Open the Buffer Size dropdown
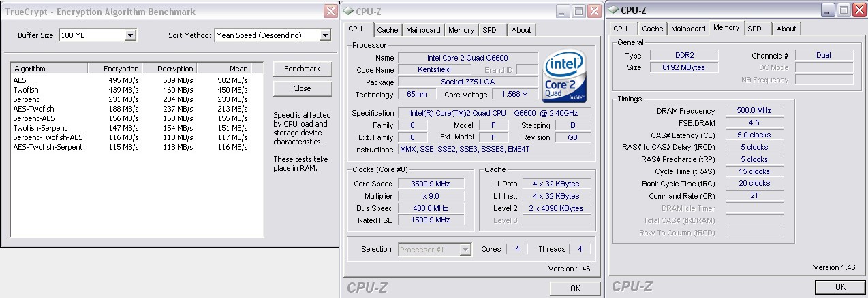This screenshot has height=298, width=868. 131,35
